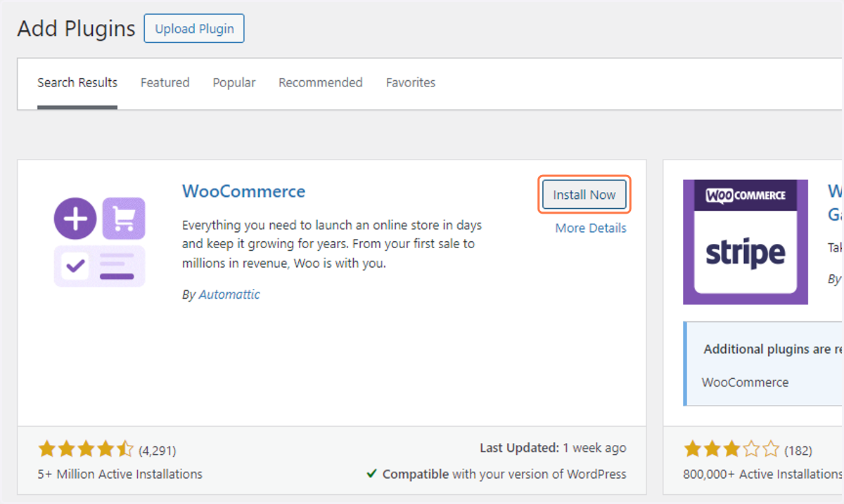844x504 pixels.
Task: Install the WooCommerce plugin now
Action: (x=584, y=195)
